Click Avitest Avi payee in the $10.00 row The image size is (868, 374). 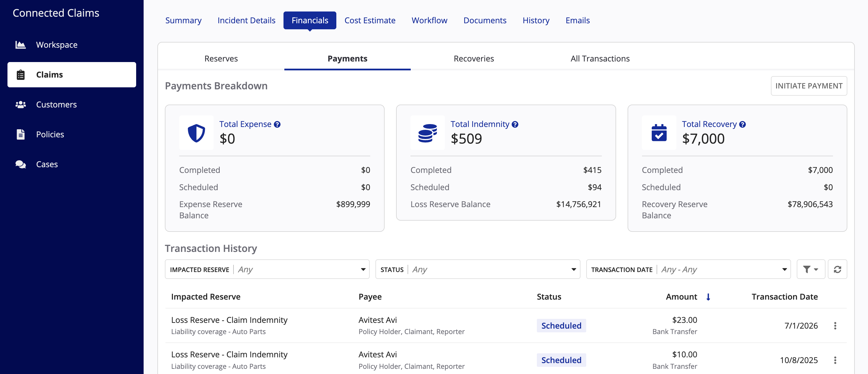coord(377,354)
